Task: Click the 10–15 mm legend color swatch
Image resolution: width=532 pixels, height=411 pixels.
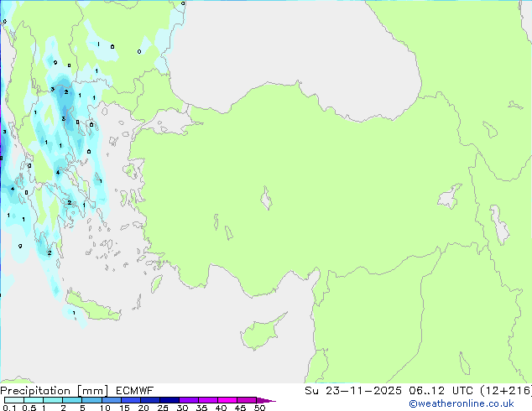Action: coord(111,400)
